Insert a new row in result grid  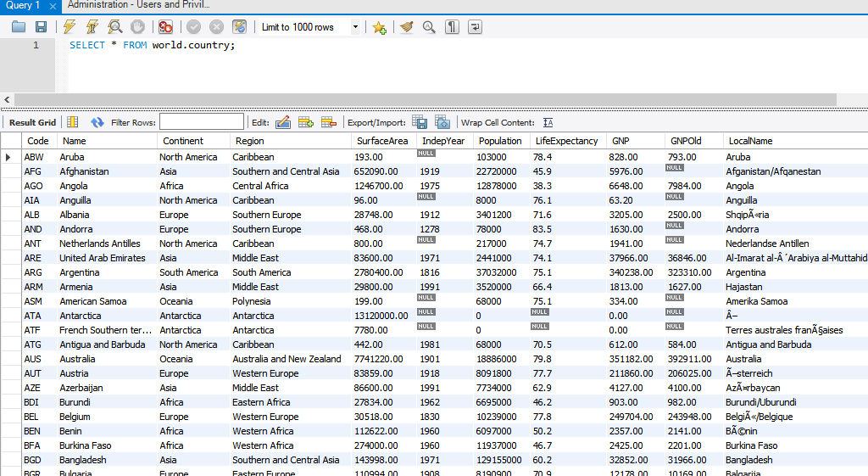(x=306, y=122)
